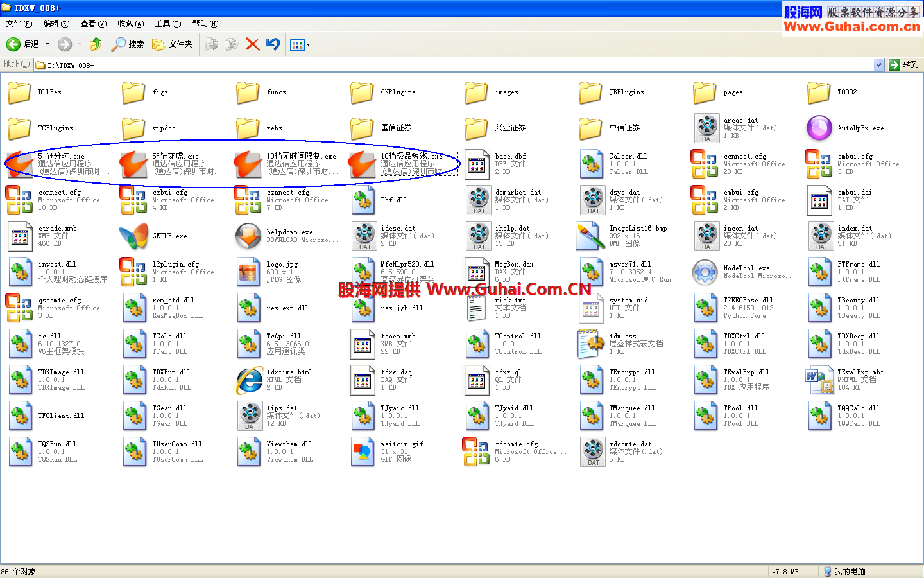
Task: Select the base.dbf file icon
Action: click(x=476, y=164)
